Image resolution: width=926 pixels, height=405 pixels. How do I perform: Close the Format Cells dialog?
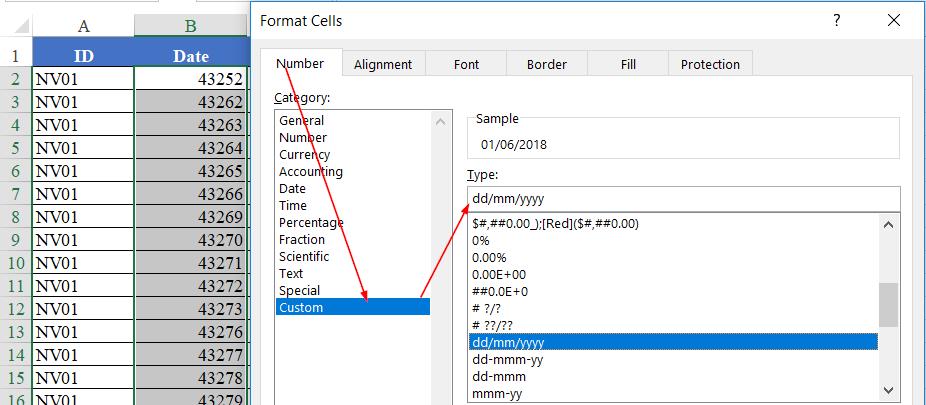(x=893, y=20)
